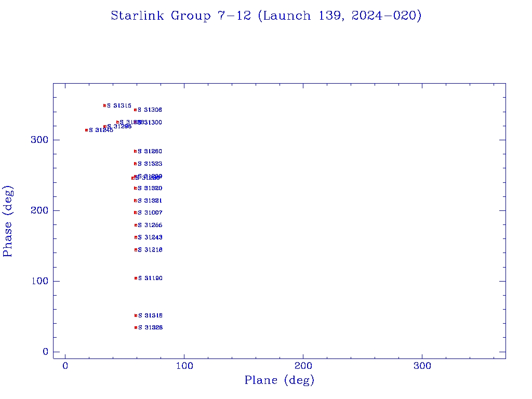Screen dimensions: 532x399
Task: Select the red marker for S 31260
Action: tap(135, 151)
